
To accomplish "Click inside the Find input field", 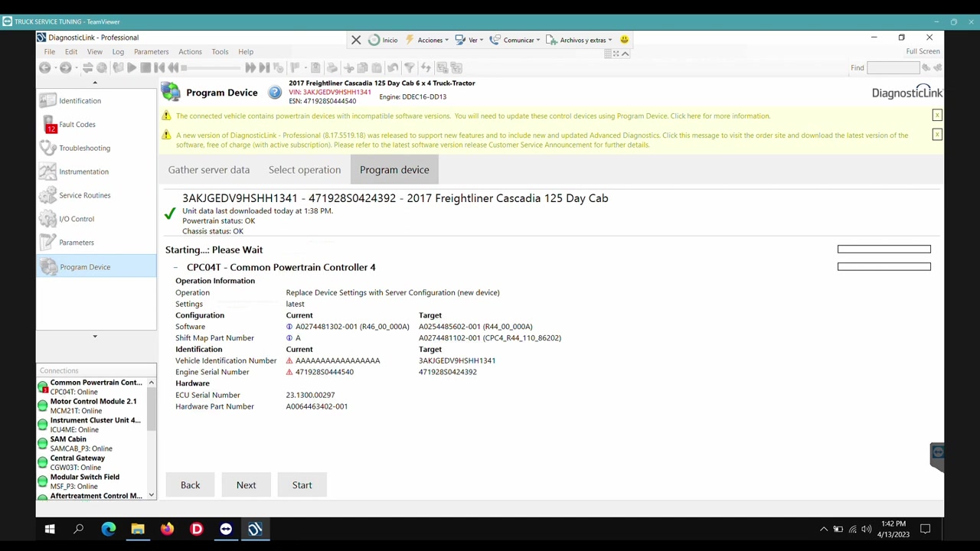I will tap(893, 68).
